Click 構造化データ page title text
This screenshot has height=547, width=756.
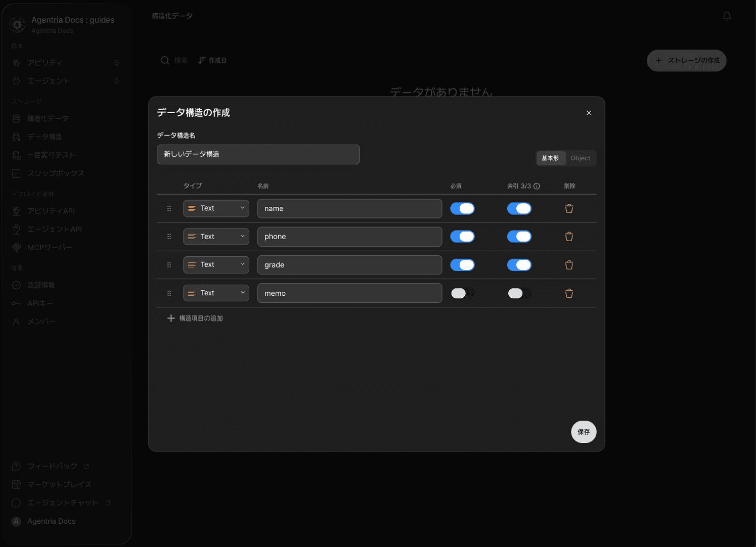coord(172,16)
